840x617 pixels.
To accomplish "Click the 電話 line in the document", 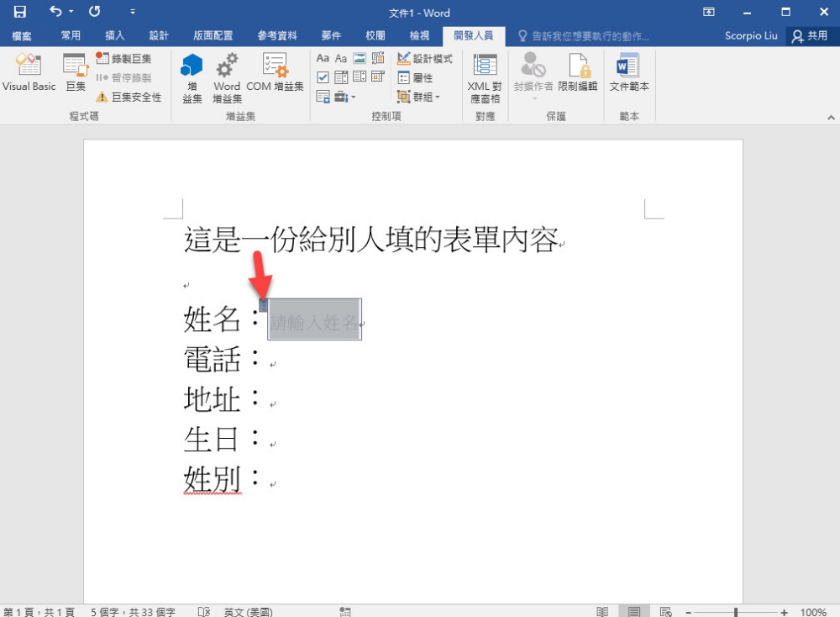I will click(x=222, y=359).
